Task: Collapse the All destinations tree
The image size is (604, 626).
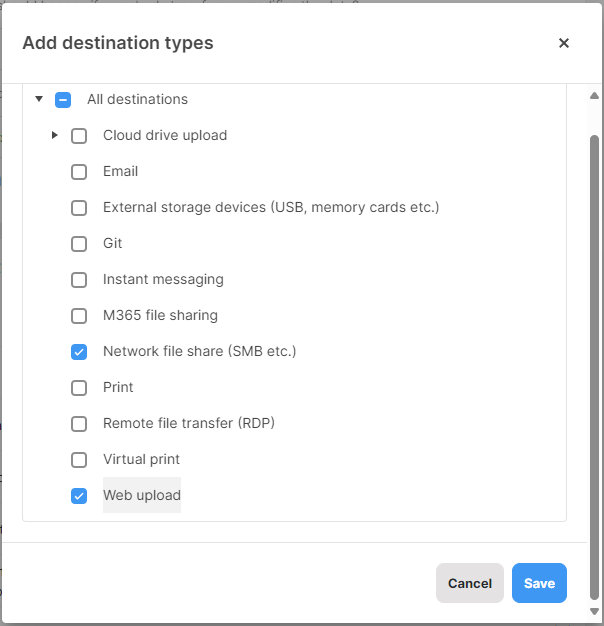Action: [x=39, y=99]
